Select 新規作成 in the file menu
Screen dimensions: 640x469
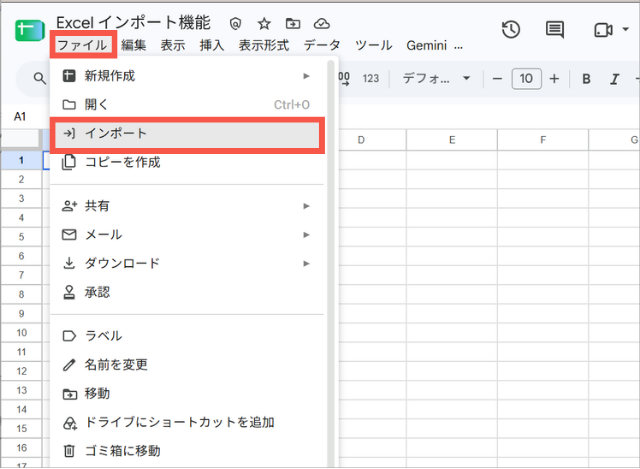[x=187, y=76]
